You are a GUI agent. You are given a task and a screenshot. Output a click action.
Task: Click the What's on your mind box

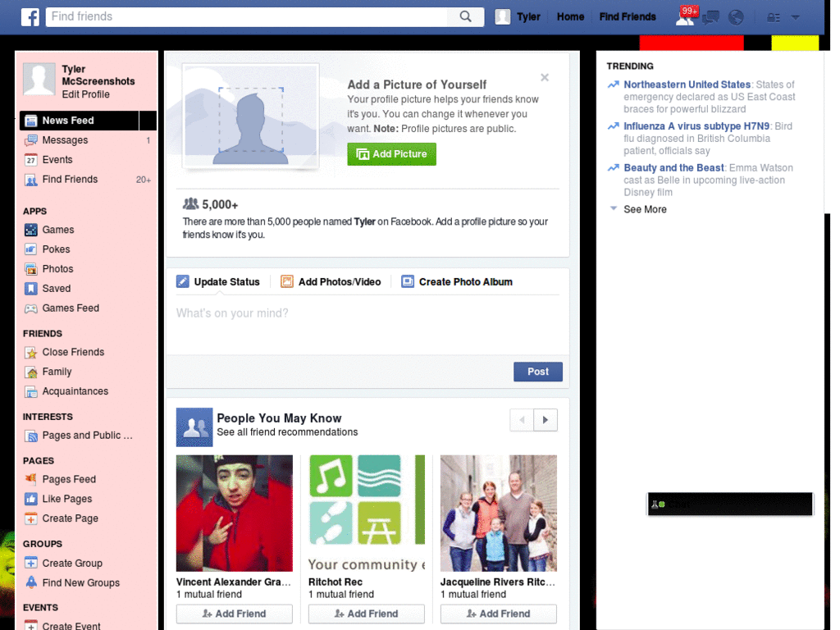367,325
